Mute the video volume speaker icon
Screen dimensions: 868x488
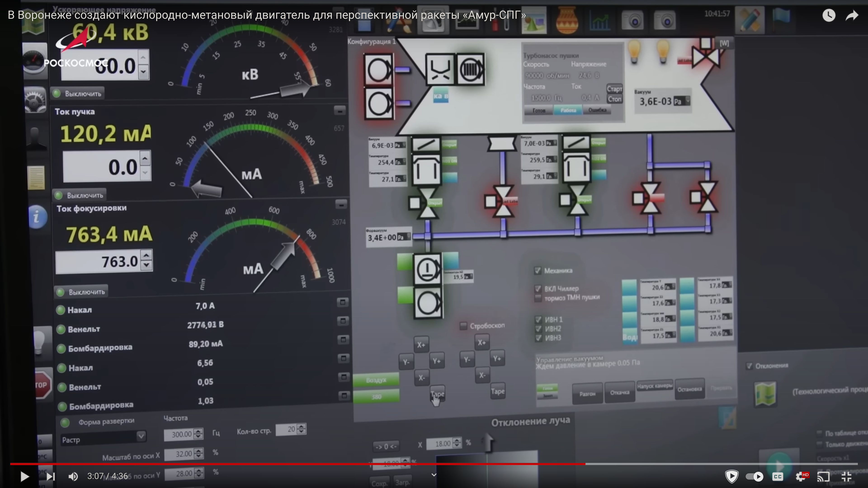tap(73, 476)
